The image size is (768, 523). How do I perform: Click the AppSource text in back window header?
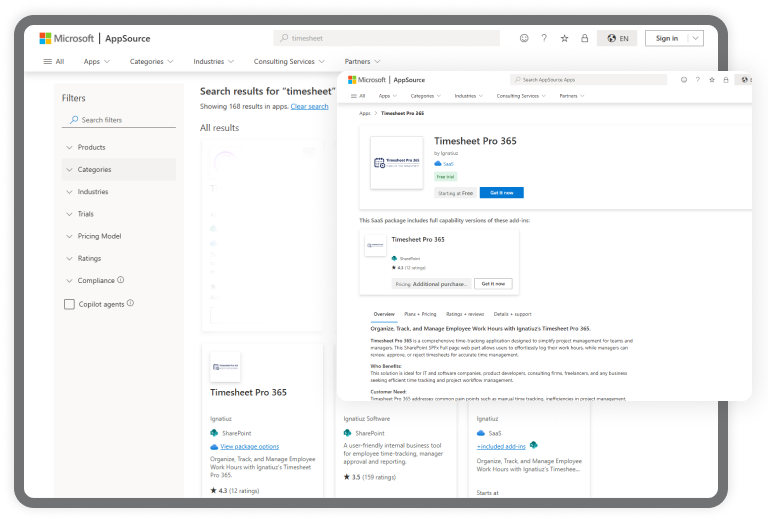[128, 39]
